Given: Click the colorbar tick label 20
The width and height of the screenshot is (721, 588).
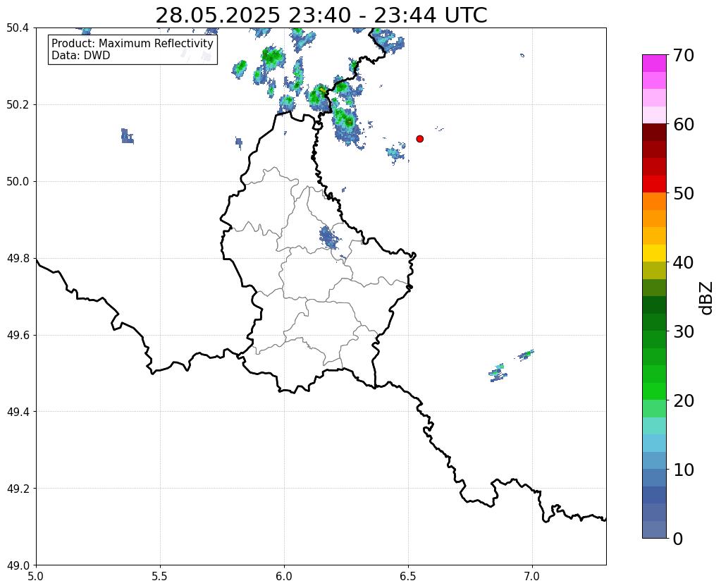Looking at the screenshot, I should point(684,400).
